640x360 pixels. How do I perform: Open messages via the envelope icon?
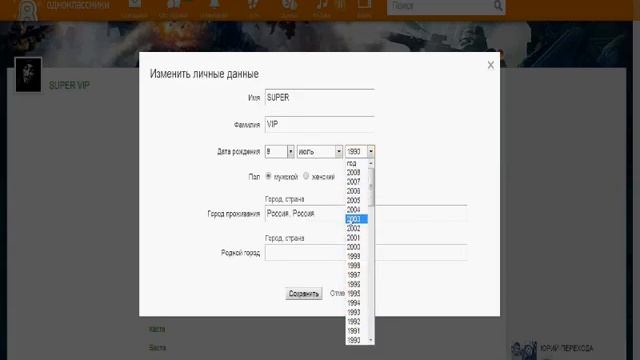pyautogui.click(x=135, y=5)
